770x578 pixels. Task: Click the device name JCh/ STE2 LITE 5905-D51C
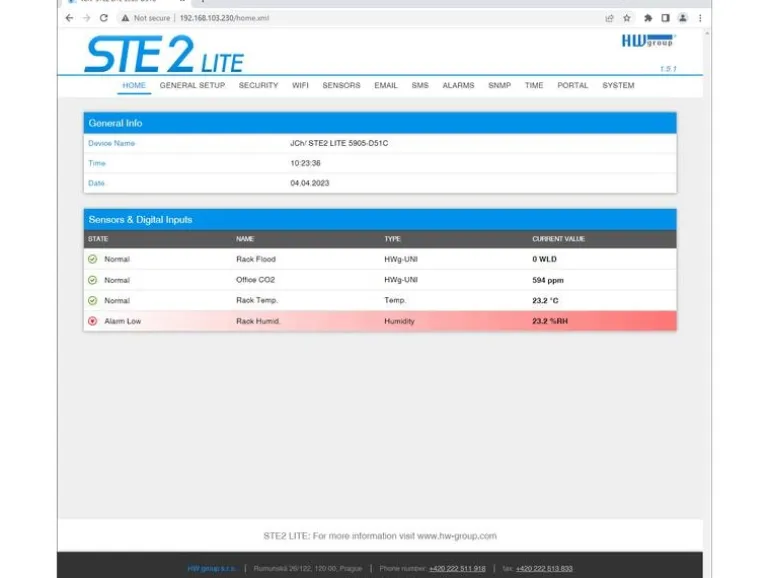point(339,143)
